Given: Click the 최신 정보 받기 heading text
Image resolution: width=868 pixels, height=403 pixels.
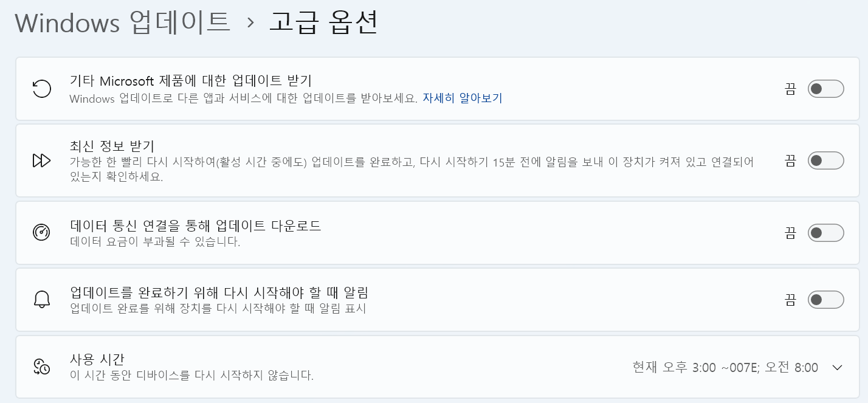Looking at the screenshot, I should 112,146.
